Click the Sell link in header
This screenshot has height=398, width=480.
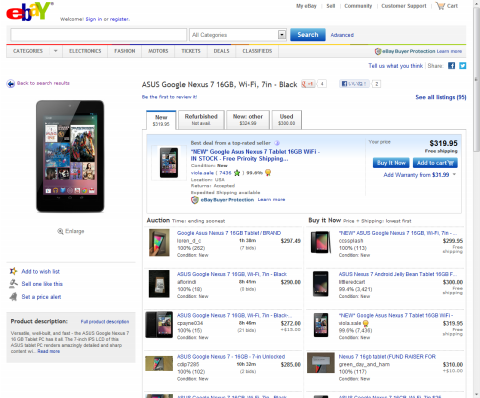pos(330,6)
